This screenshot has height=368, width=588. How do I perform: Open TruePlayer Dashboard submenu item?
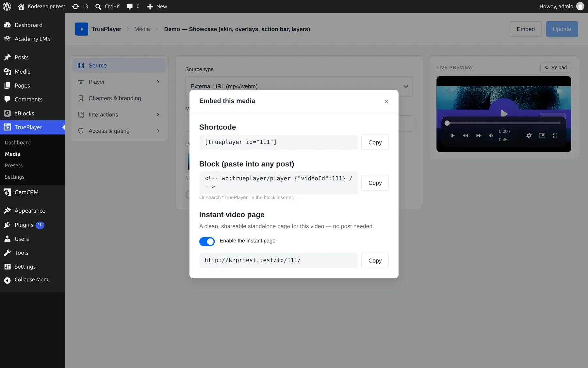[x=18, y=143]
